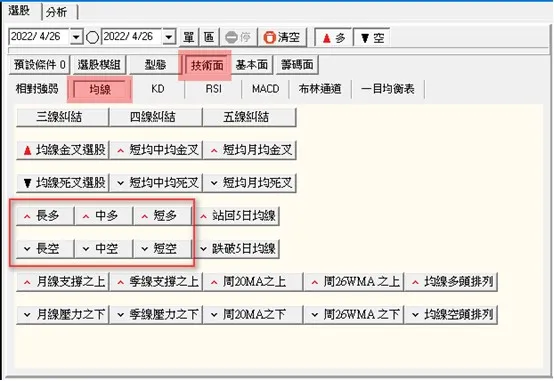The height and width of the screenshot is (381, 554).
Task: Open the 型態 category
Action: tap(155, 65)
